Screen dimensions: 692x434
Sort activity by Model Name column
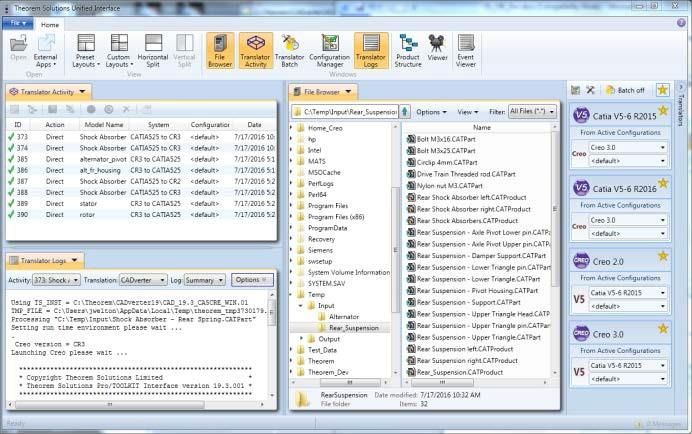(104, 125)
